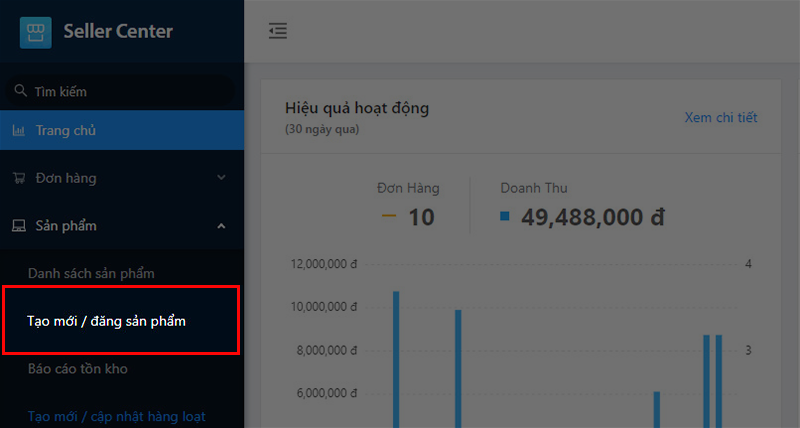
Task: Click the tallest revenue bar in chart
Action: pos(396,360)
